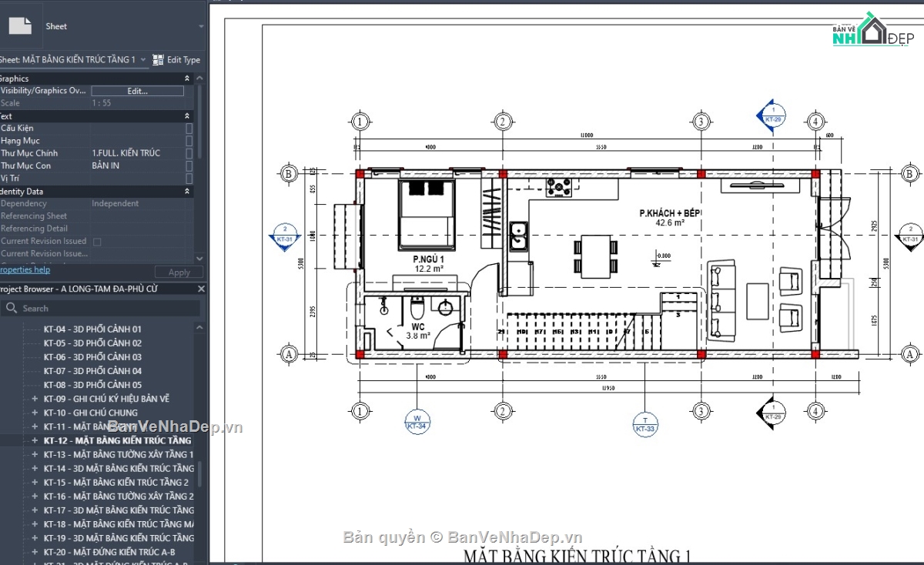Expand the KT-20 sheet node
The image size is (924, 565).
[x=35, y=552]
